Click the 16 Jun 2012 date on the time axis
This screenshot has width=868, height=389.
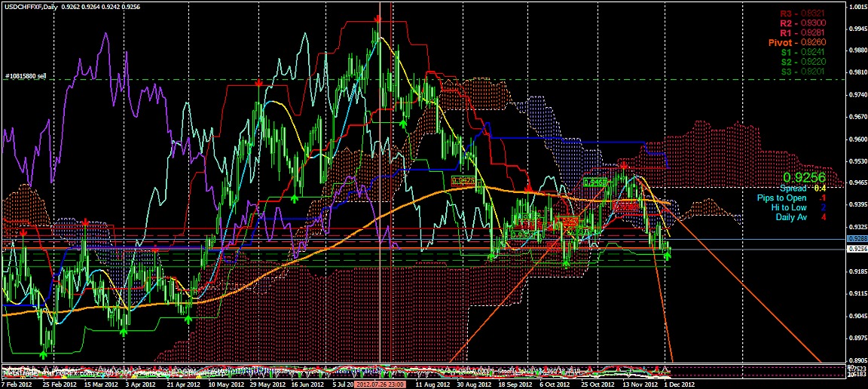click(x=307, y=384)
